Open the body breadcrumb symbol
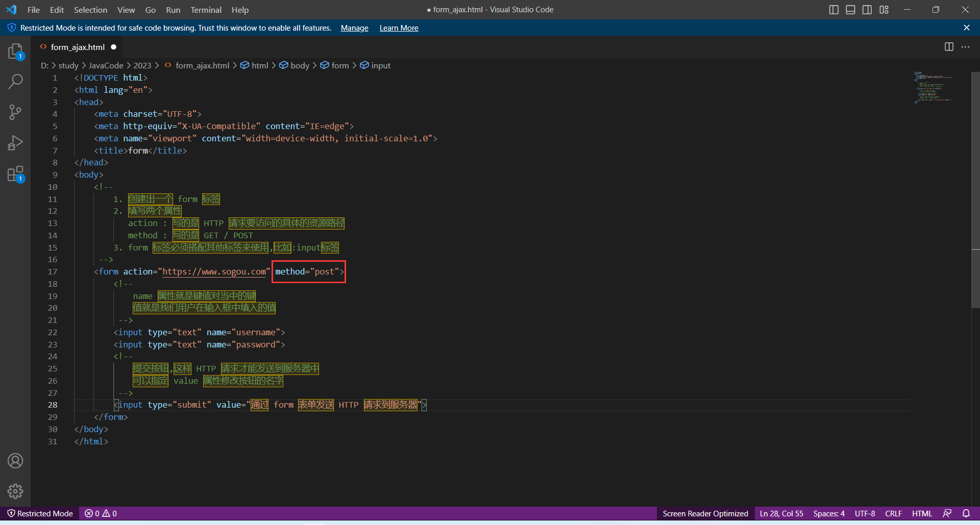980x525 pixels. point(294,65)
